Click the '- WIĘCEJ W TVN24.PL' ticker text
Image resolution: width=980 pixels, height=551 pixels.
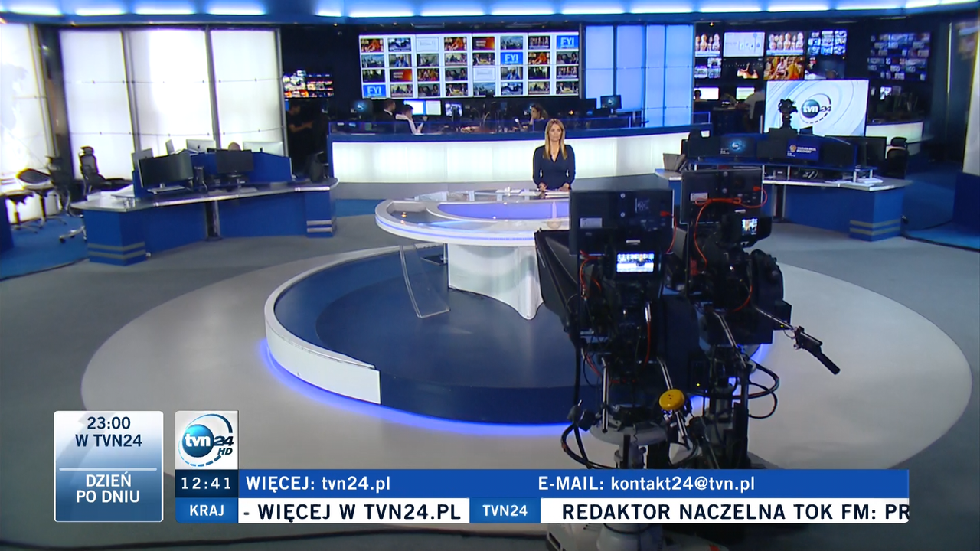[x=351, y=511]
